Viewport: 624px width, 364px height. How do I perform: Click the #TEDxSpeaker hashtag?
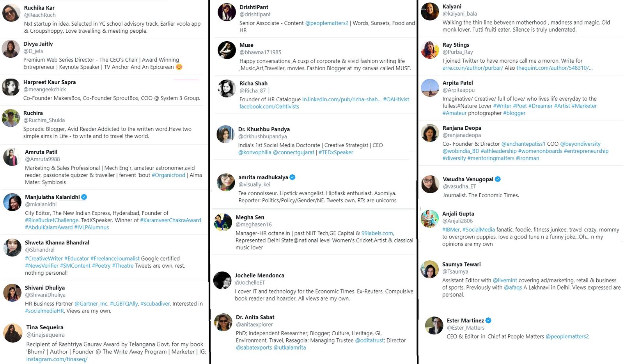335,152
